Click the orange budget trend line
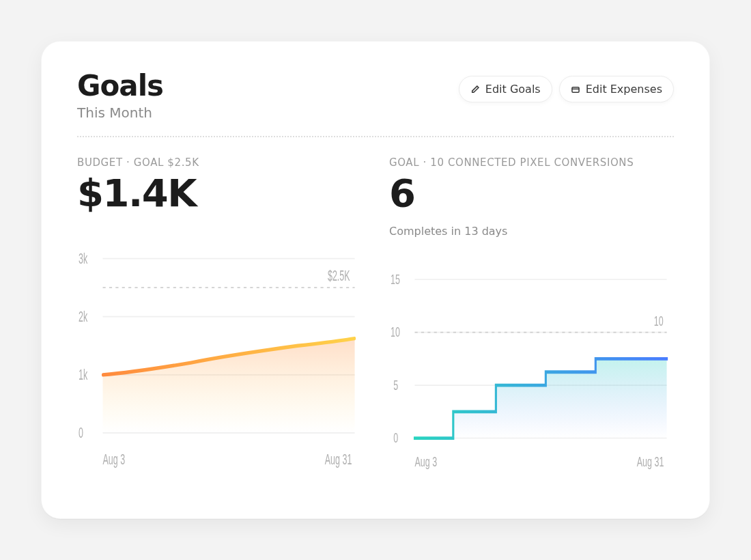751x560 pixels. pyautogui.click(x=229, y=356)
